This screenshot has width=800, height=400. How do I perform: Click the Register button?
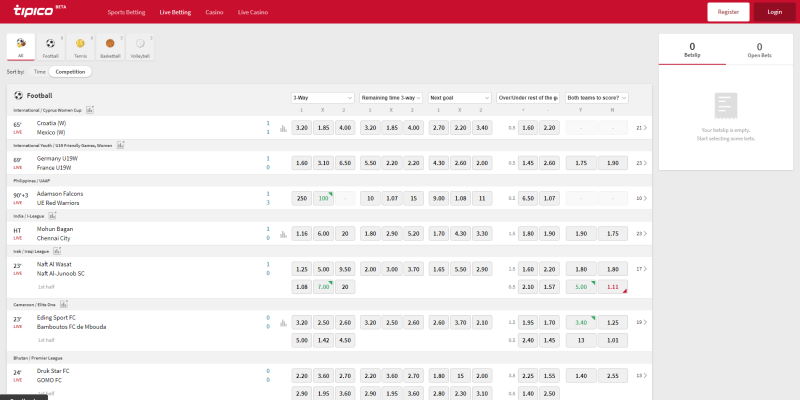click(728, 12)
